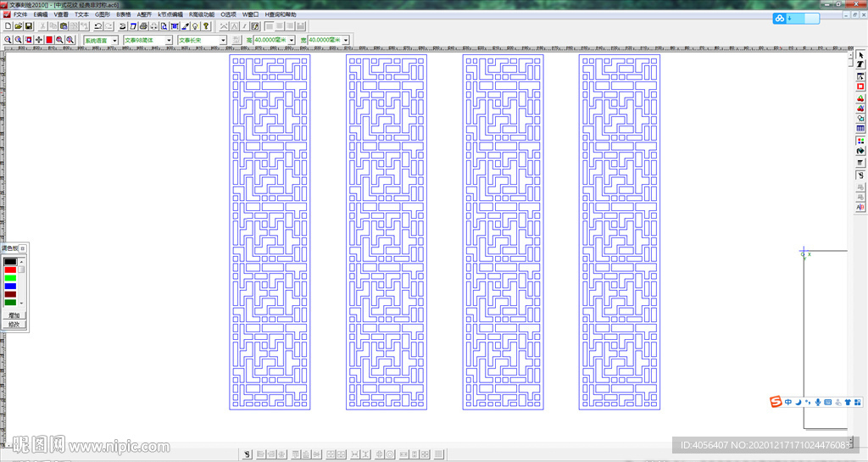Expand the width 40.0000毫米 dropdown
The image size is (868, 462).
(346, 41)
